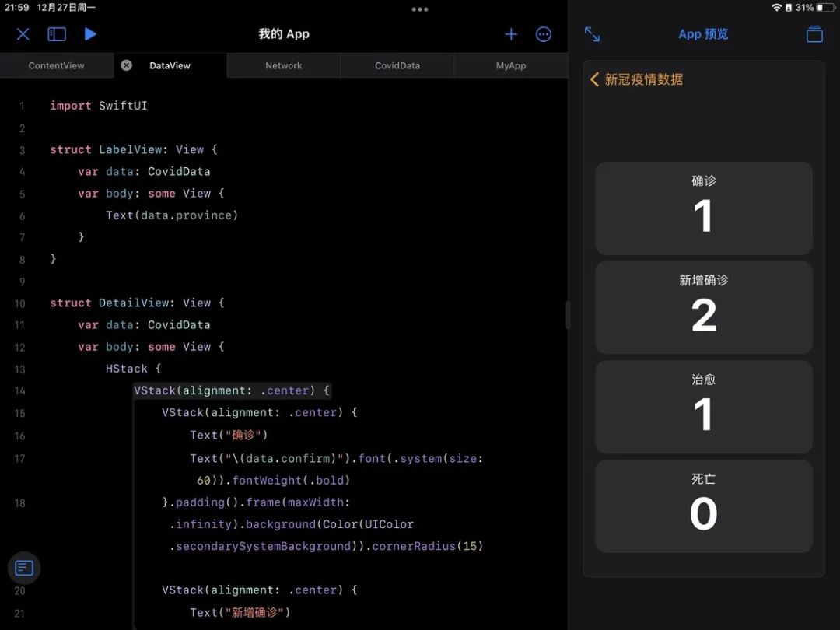
Task: Click the 'struct DetailView: View {' line
Action: [137, 303]
